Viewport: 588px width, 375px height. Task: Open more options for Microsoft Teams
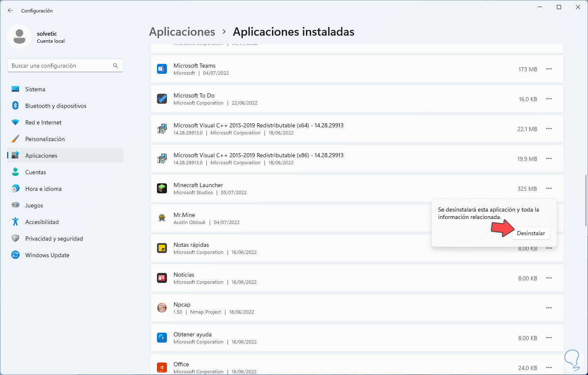549,69
